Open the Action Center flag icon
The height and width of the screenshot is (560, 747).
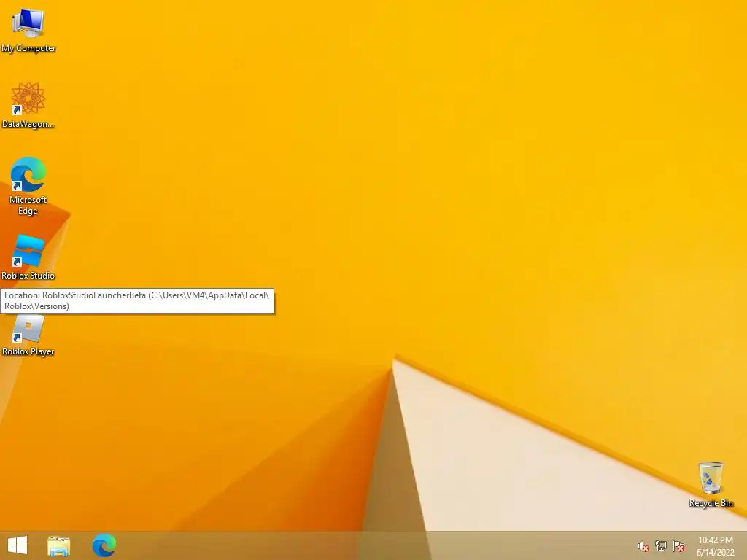678,546
